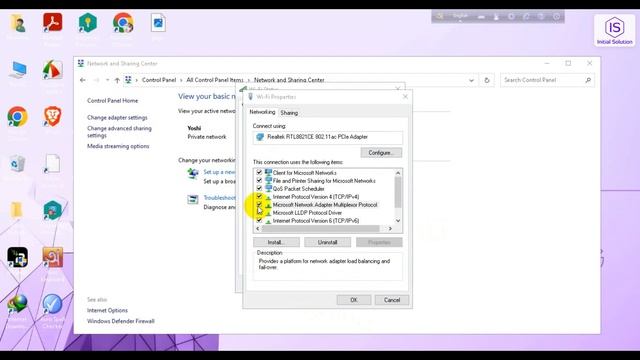This screenshot has height=360, width=640.
Task: Open the user folder desktop icon
Action: pos(18,23)
